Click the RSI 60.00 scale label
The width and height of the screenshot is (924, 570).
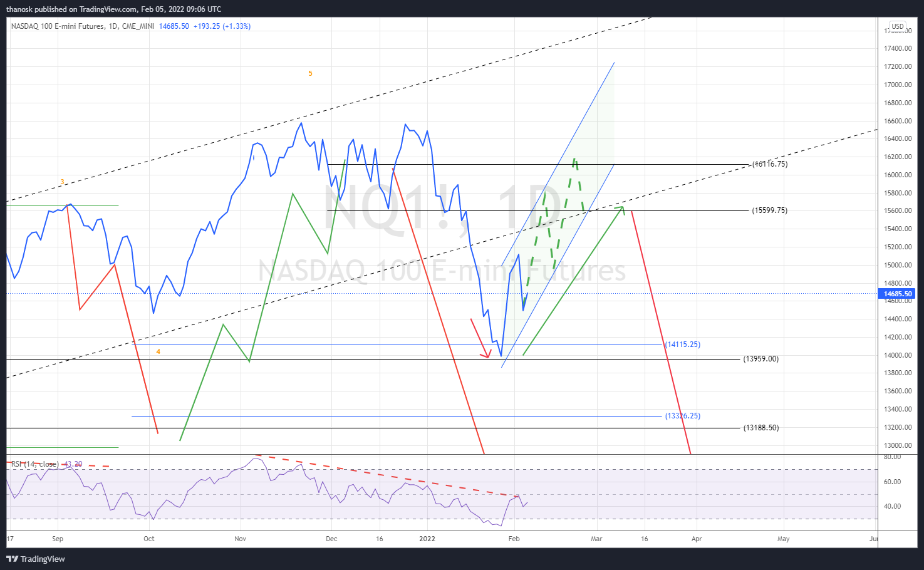892,482
